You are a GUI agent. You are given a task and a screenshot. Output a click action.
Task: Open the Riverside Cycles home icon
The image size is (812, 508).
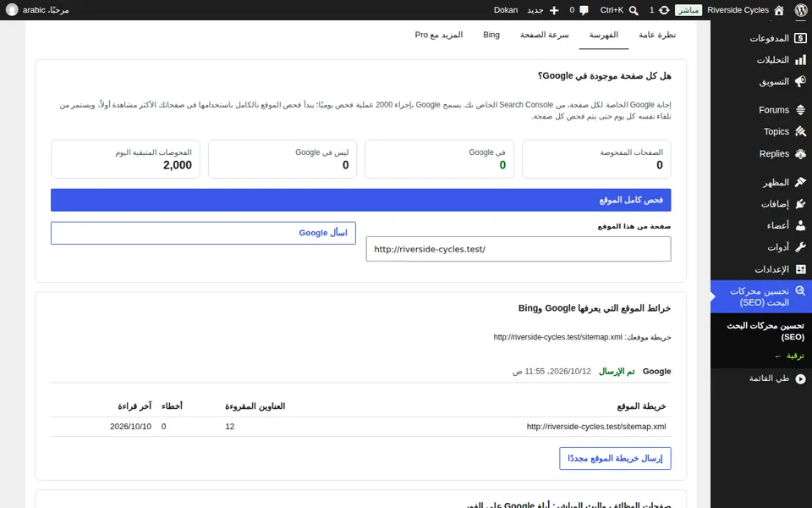pos(779,10)
